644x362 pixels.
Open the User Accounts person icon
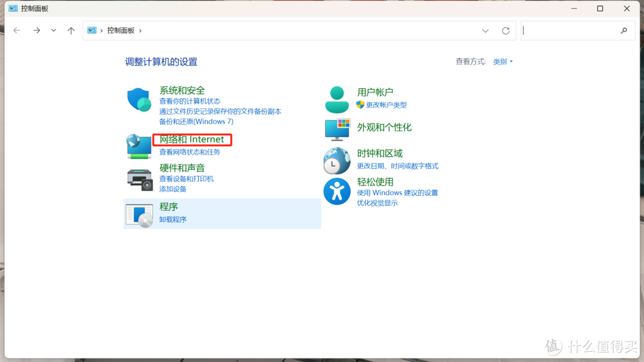point(337,100)
